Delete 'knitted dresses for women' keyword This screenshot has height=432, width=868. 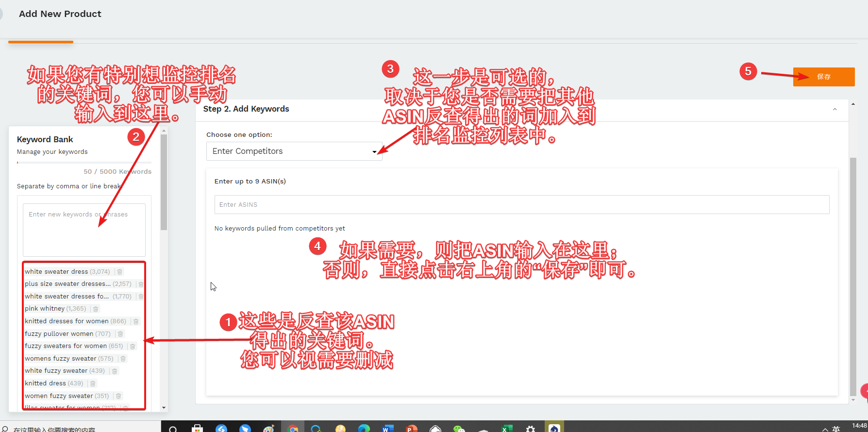[136, 321]
